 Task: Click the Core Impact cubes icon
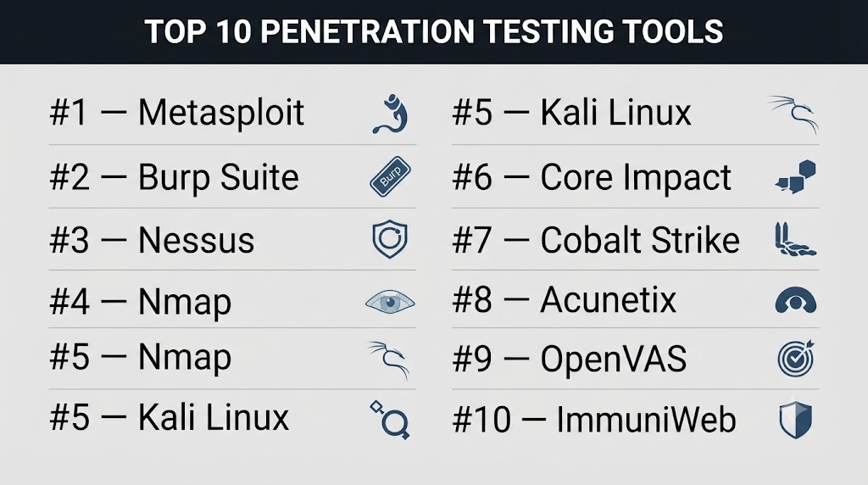pos(796,176)
